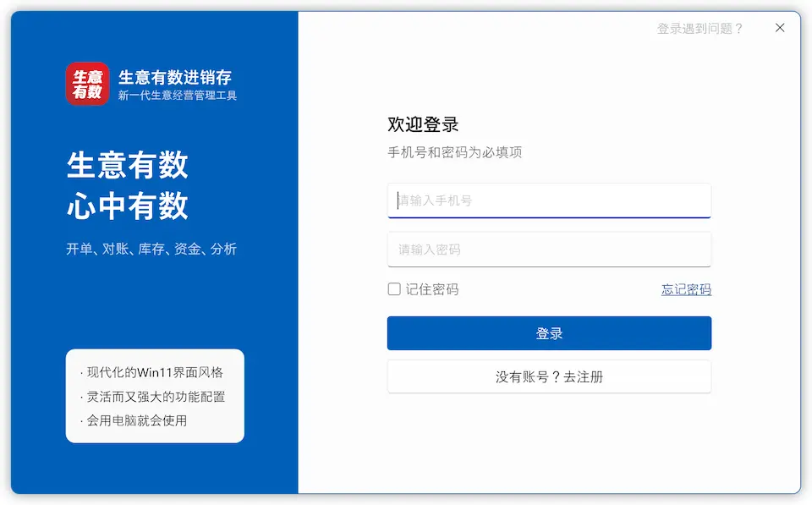Viewport: 812px width, 505px height.
Task: Click the 新一代生意经营管理工具 subtitle
Action: 177,96
